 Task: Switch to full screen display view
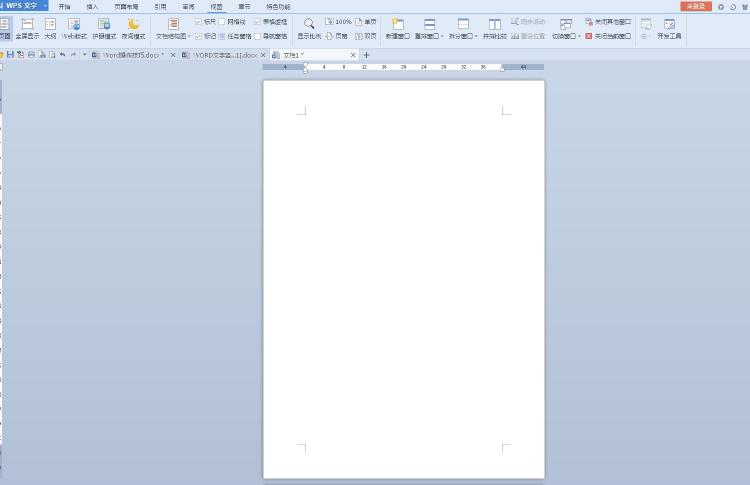(x=27, y=27)
